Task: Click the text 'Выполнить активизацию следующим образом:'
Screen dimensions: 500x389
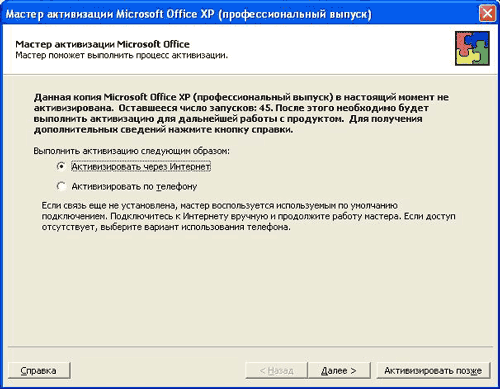Action: pyautogui.click(x=131, y=151)
